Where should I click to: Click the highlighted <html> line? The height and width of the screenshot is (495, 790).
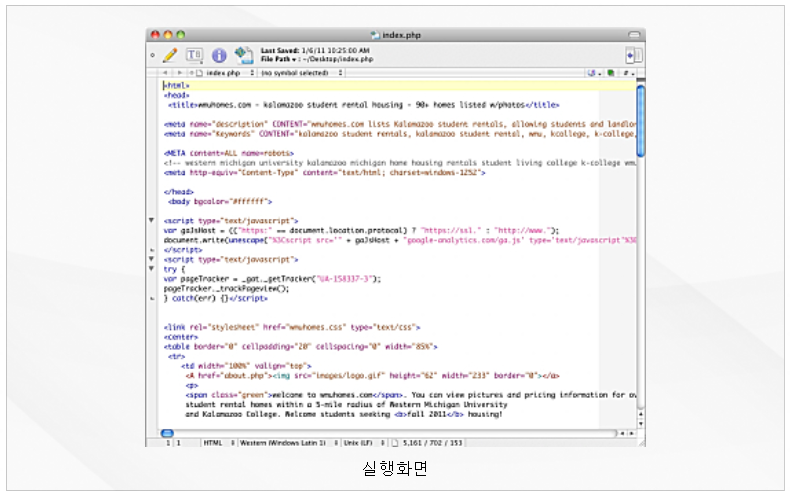coord(399,85)
